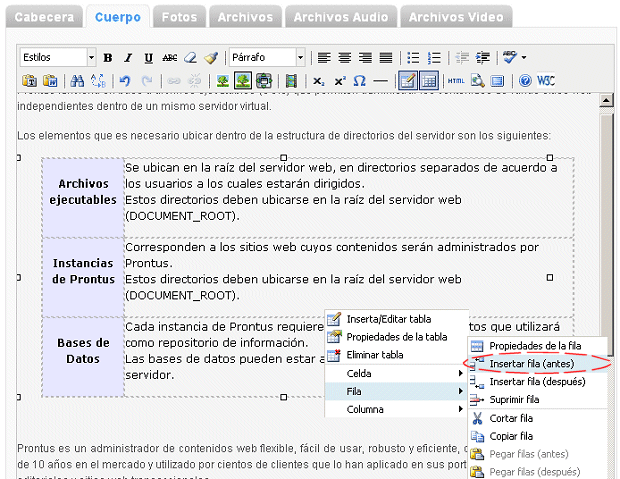
Task: Decrease the indent (outdent)
Action: click(462, 58)
